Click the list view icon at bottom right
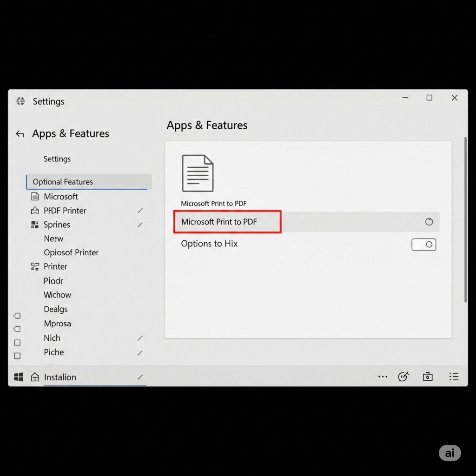The image size is (476, 476). (454, 377)
